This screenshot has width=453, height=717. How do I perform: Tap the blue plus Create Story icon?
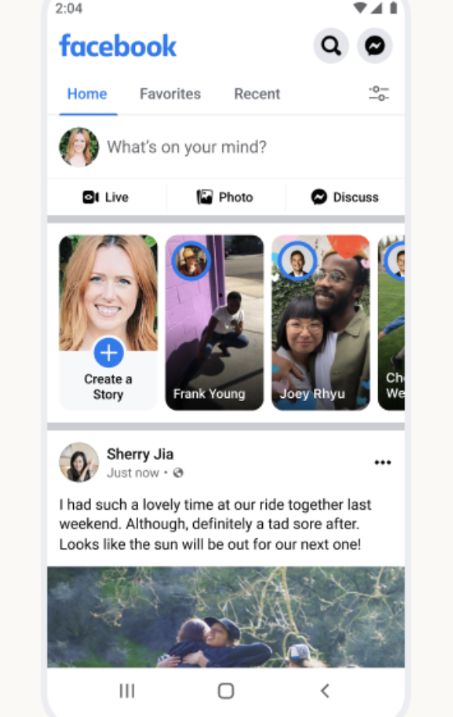click(108, 353)
